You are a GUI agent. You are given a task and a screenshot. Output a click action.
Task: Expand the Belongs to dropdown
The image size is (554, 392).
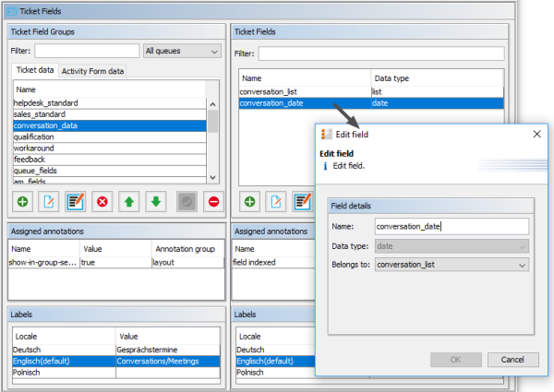[452, 265]
